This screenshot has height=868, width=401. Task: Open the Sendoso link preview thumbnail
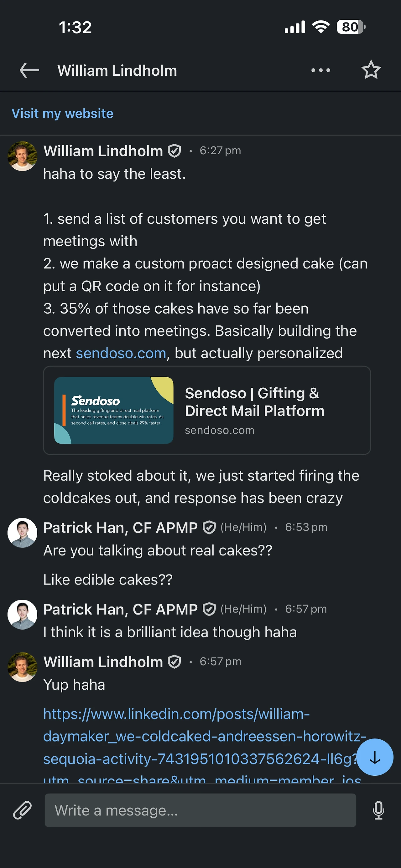[114, 410]
